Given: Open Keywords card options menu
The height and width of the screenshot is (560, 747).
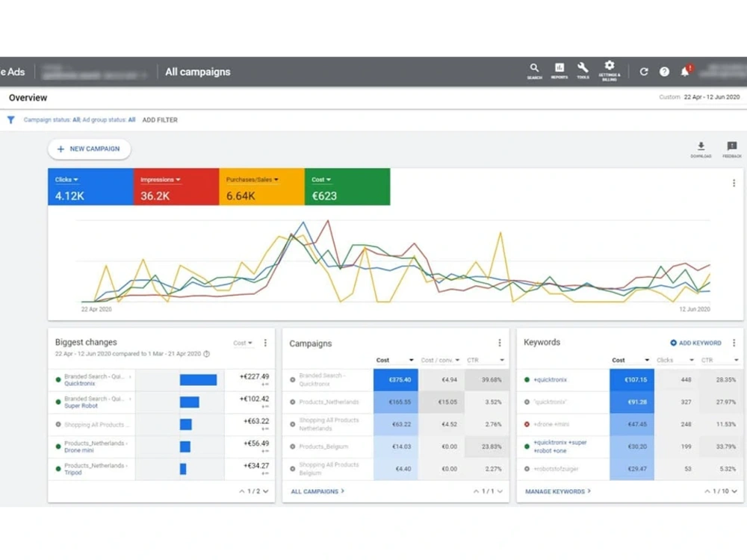Looking at the screenshot, I should 734,343.
